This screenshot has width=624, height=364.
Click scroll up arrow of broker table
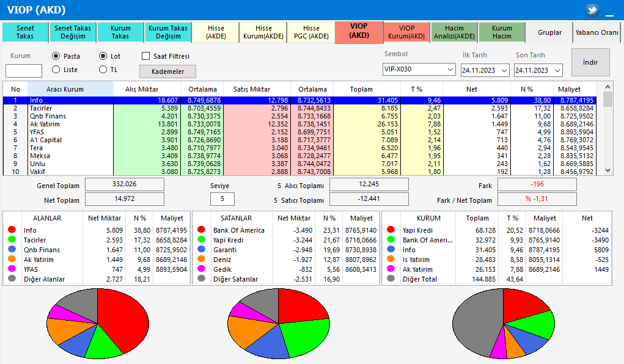pyautogui.click(x=607, y=87)
